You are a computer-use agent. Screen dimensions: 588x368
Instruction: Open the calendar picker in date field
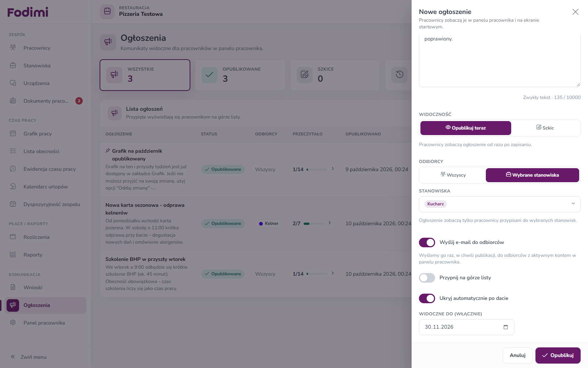(506, 327)
